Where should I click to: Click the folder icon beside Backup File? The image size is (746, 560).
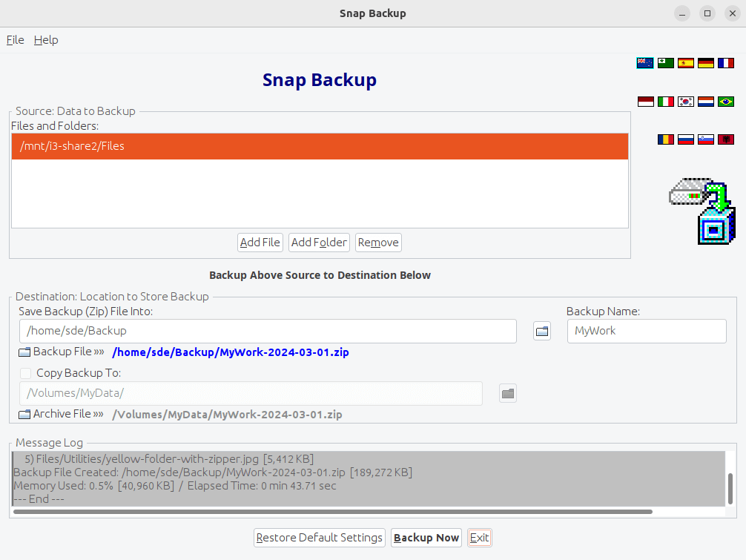tap(24, 352)
